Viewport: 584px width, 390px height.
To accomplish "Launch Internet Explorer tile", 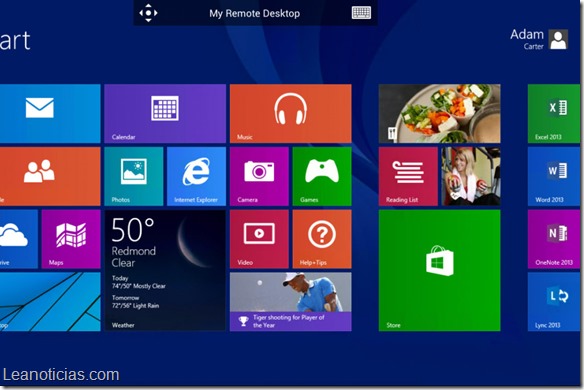I will coord(196,176).
